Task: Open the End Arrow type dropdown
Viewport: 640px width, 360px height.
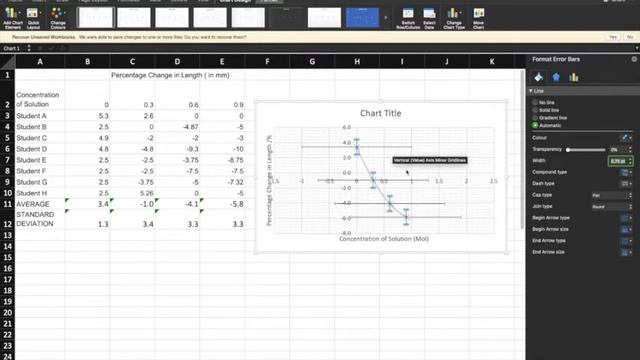Action: pyautogui.click(x=626, y=241)
